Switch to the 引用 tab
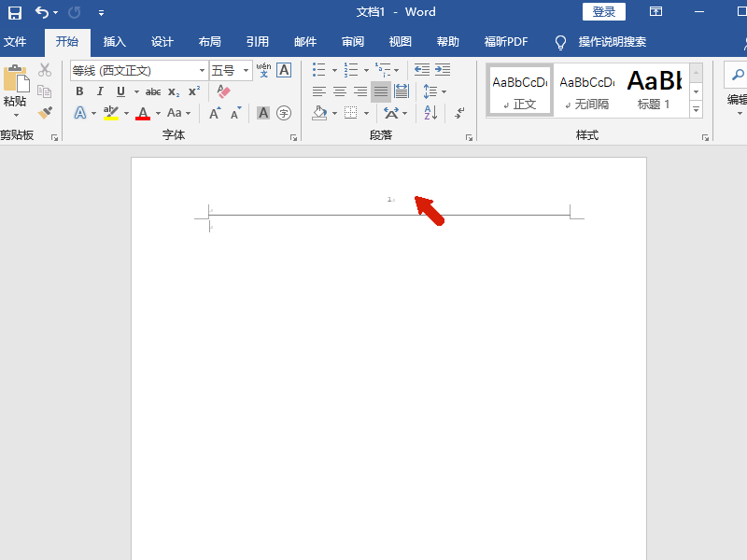This screenshot has width=747, height=560. pyautogui.click(x=258, y=42)
